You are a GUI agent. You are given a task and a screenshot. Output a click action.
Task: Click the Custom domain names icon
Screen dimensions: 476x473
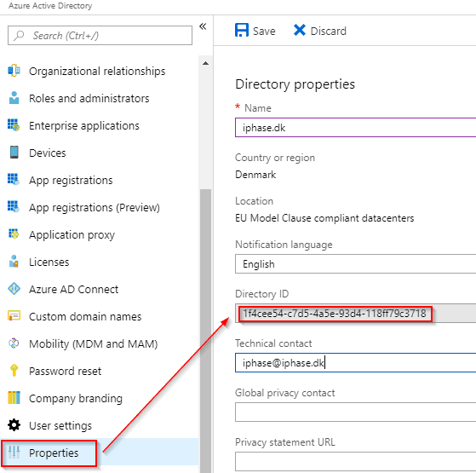pos(14,316)
